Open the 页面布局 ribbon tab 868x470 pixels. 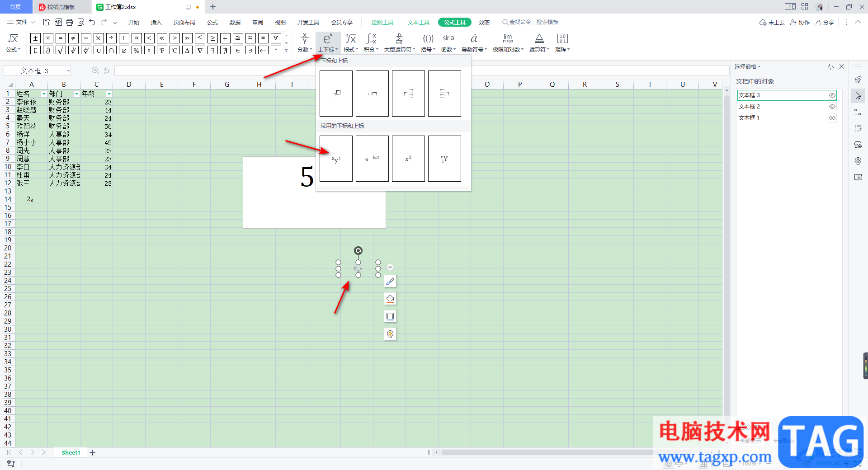184,22
